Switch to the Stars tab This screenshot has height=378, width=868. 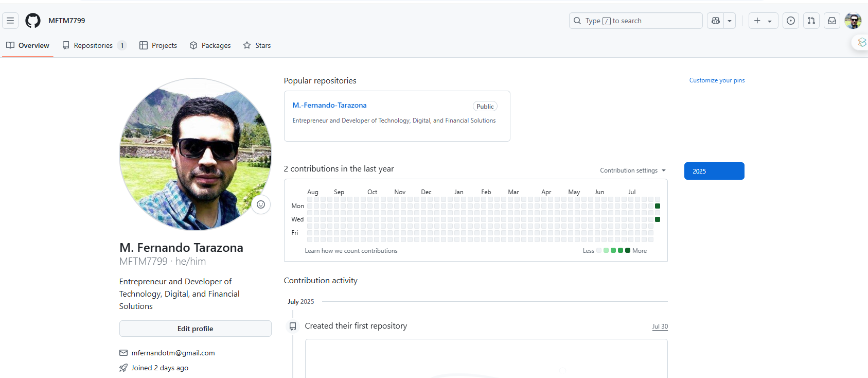click(257, 45)
